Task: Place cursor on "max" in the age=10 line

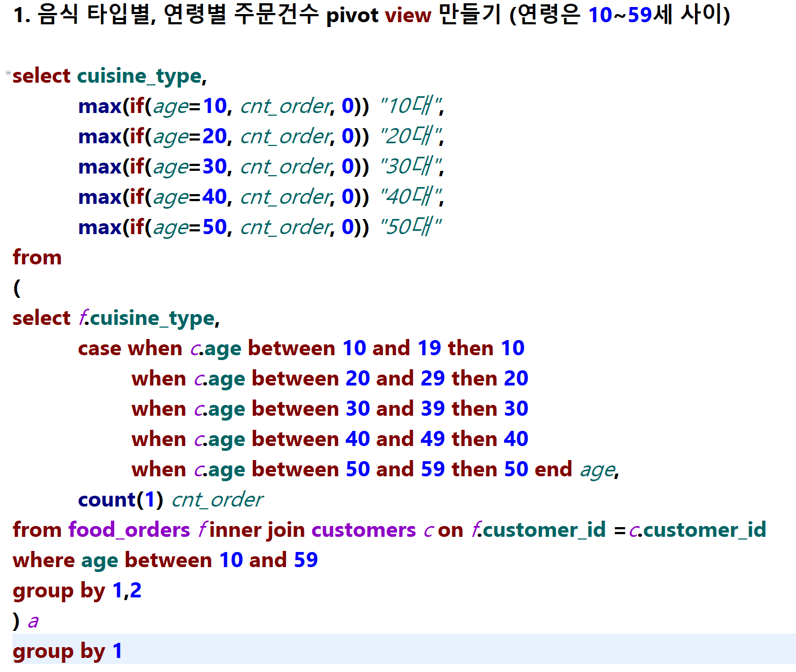Action: (100, 107)
